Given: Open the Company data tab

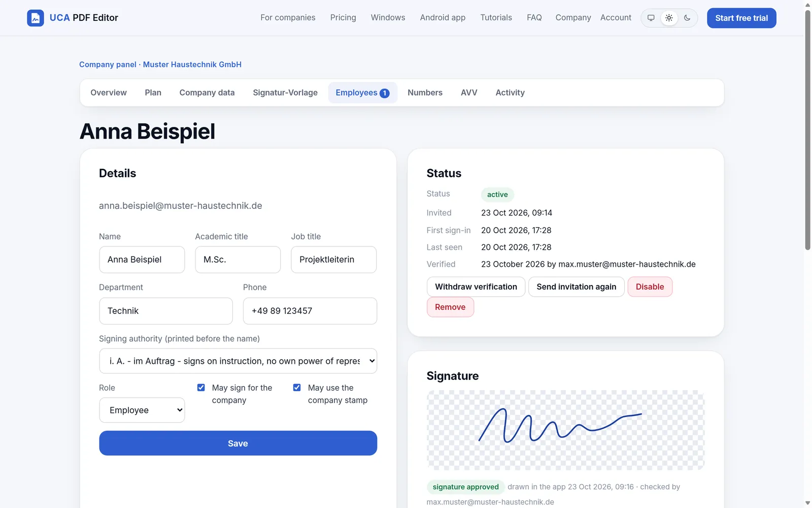Looking at the screenshot, I should [x=207, y=92].
